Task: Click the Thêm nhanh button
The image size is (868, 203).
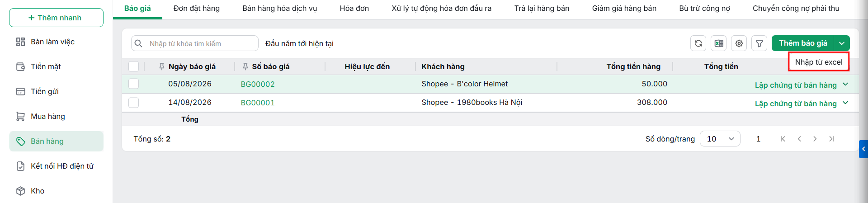Action: click(x=56, y=18)
